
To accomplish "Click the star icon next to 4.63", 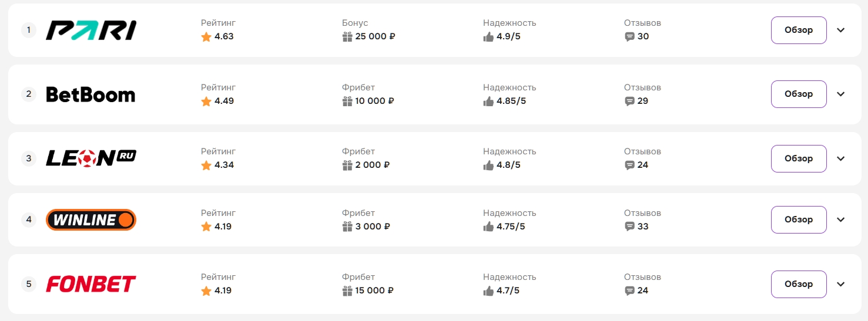I will 206,36.
